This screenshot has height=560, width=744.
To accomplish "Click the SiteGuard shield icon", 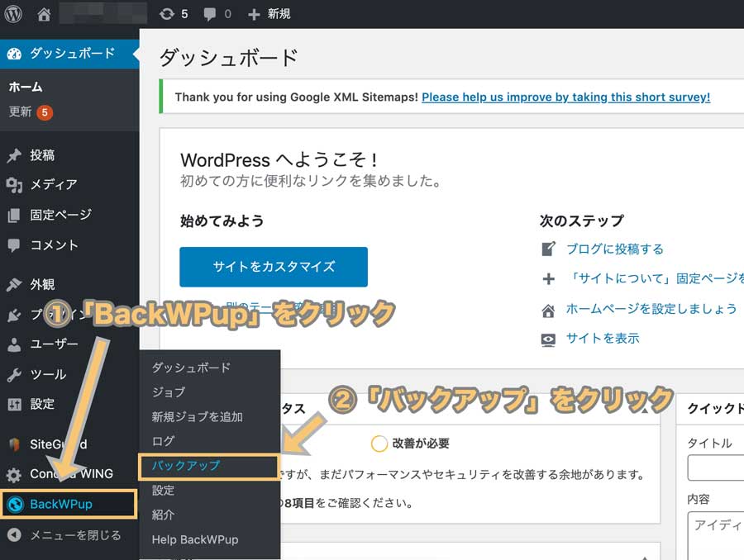I will click(14, 444).
